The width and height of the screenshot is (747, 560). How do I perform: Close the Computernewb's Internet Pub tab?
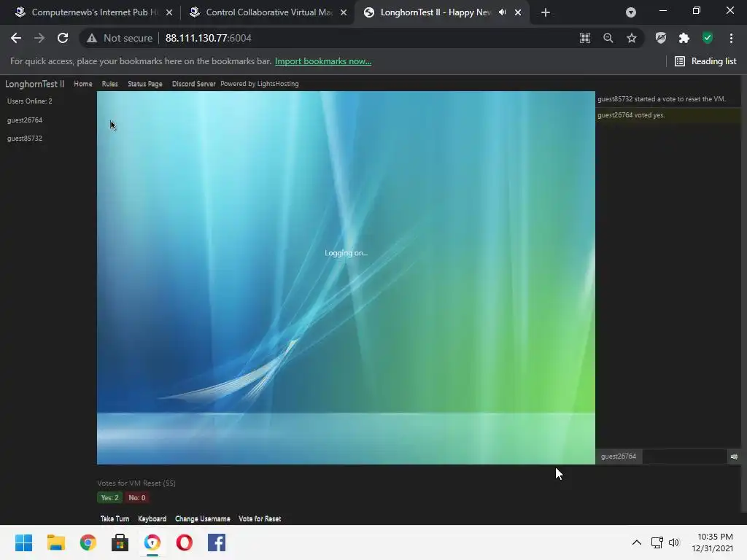pyautogui.click(x=169, y=12)
